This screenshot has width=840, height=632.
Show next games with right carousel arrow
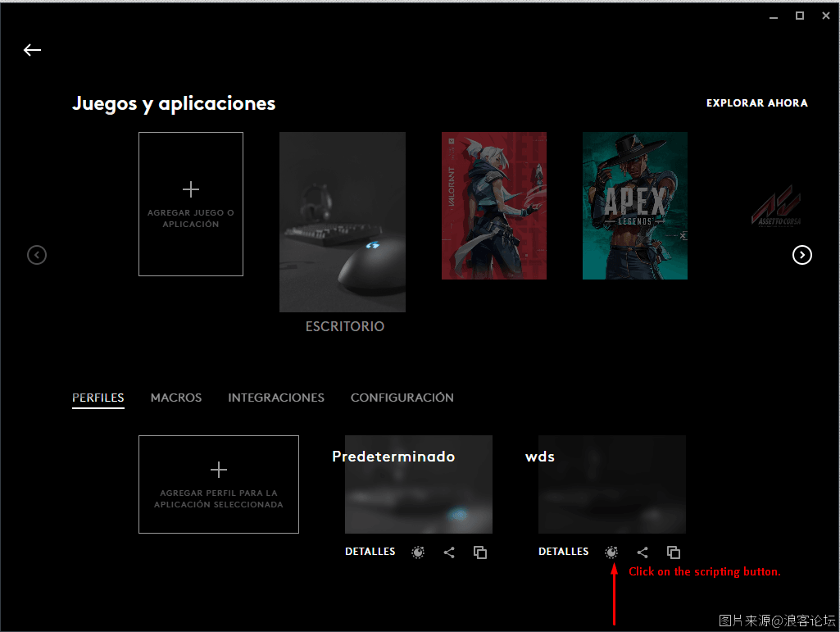(x=802, y=255)
